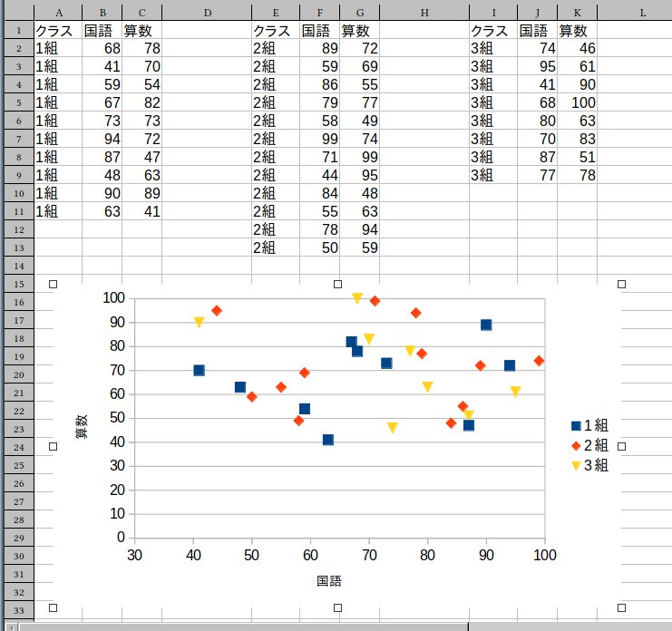The width and height of the screenshot is (672, 631).
Task: Click cell K5 containing 100
Action: [578, 102]
